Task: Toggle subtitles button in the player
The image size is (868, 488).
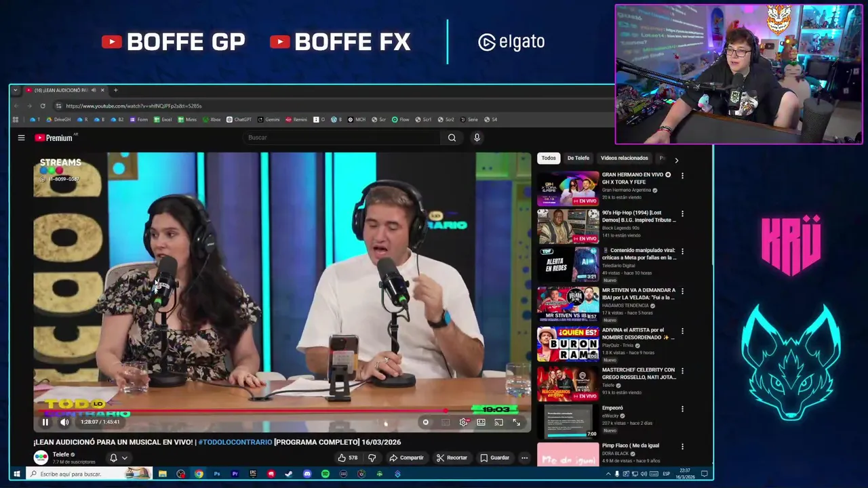Action: point(446,422)
